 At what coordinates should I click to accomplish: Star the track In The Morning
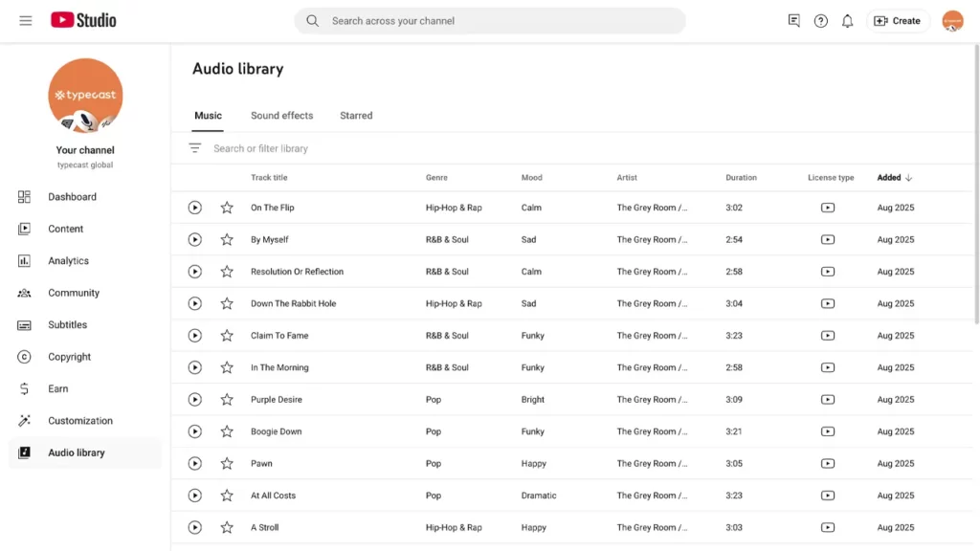227,367
